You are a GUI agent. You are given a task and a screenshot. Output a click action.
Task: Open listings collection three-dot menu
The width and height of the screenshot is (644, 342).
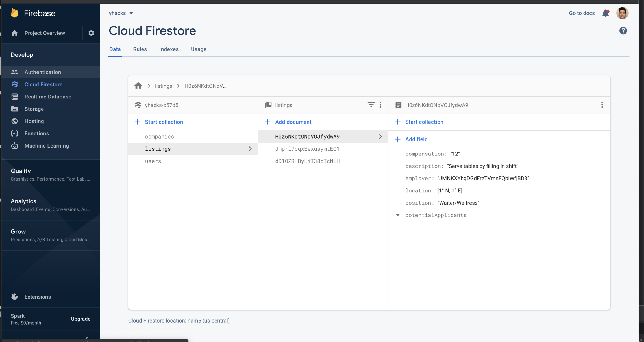point(380,105)
